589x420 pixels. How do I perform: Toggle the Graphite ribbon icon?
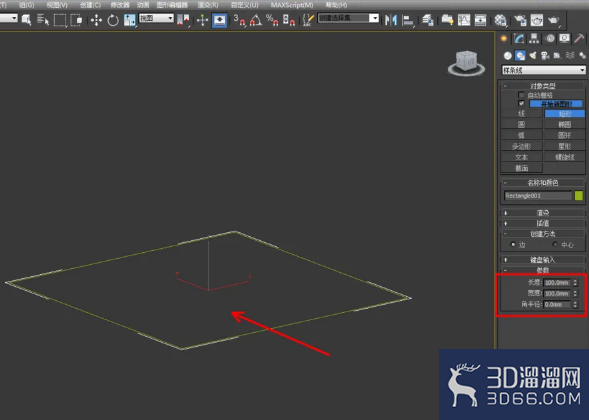[447, 20]
